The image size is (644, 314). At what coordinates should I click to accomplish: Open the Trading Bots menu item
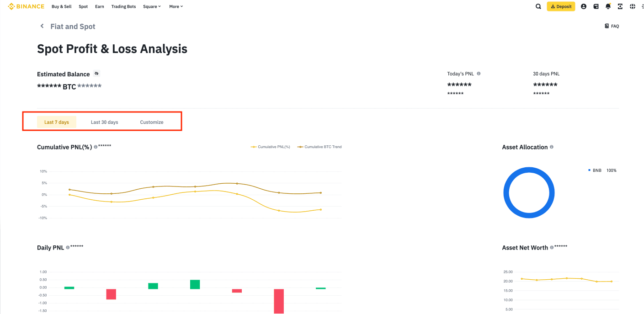[123, 6]
